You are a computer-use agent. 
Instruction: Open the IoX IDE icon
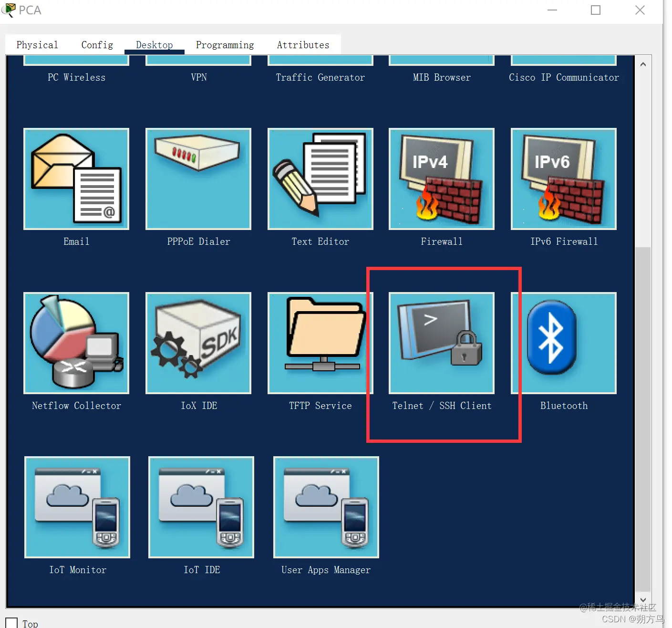[x=198, y=343]
